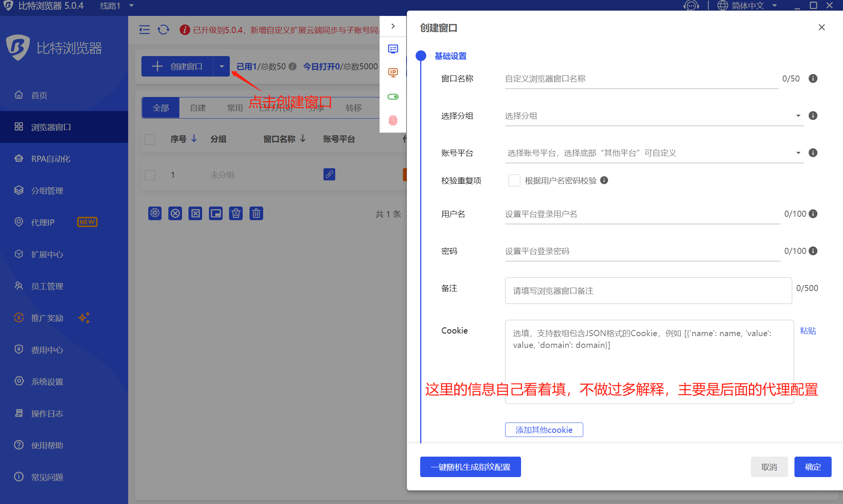The image size is (843, 504).
Task: Click info icon next to 已用1/总数50
Action: click(292, 66)
